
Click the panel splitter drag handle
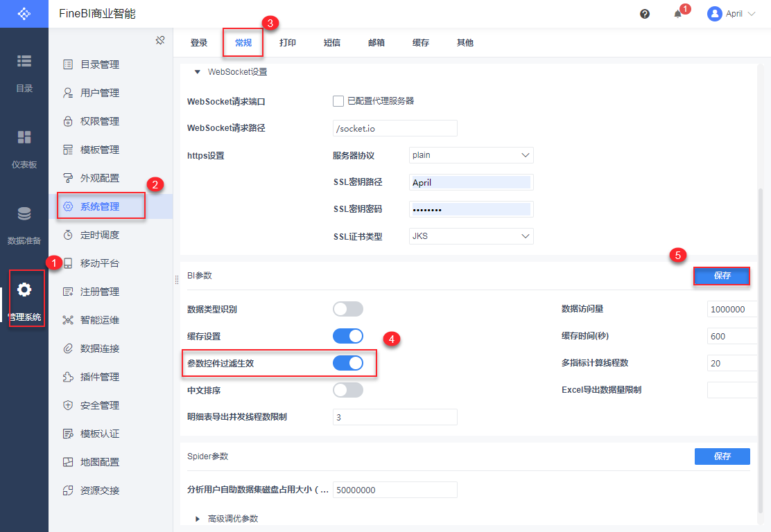tap(177, 280)
